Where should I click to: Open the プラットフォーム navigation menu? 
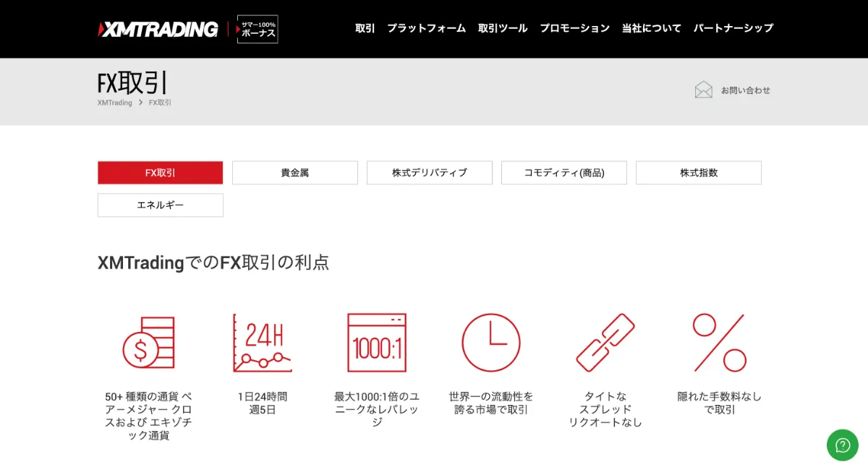point(426,28)
